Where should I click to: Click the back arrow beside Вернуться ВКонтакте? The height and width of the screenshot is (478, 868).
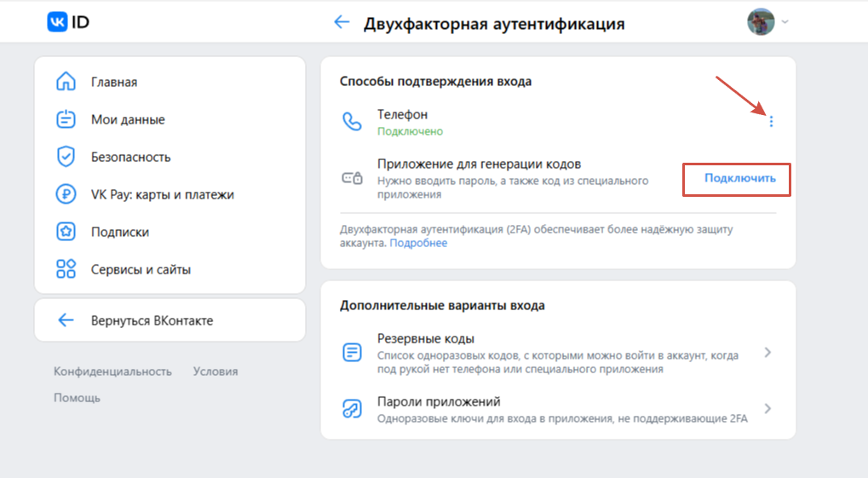click(66, 320)
